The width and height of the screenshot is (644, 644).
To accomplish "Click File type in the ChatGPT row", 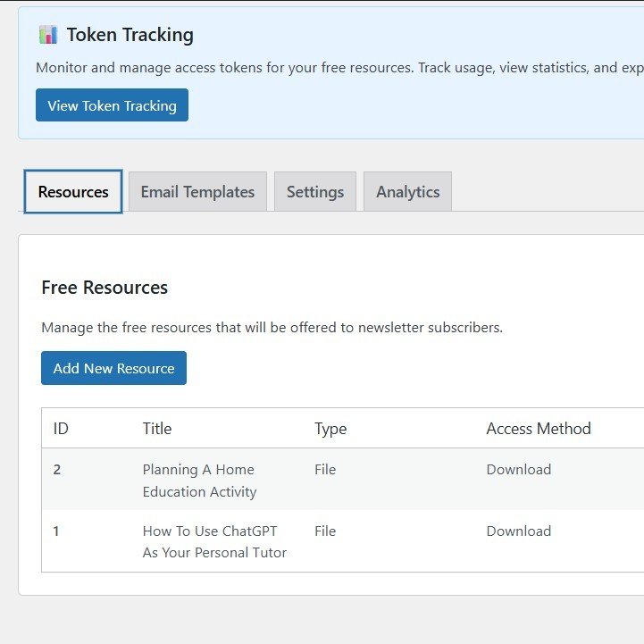I will pos(325,531).
